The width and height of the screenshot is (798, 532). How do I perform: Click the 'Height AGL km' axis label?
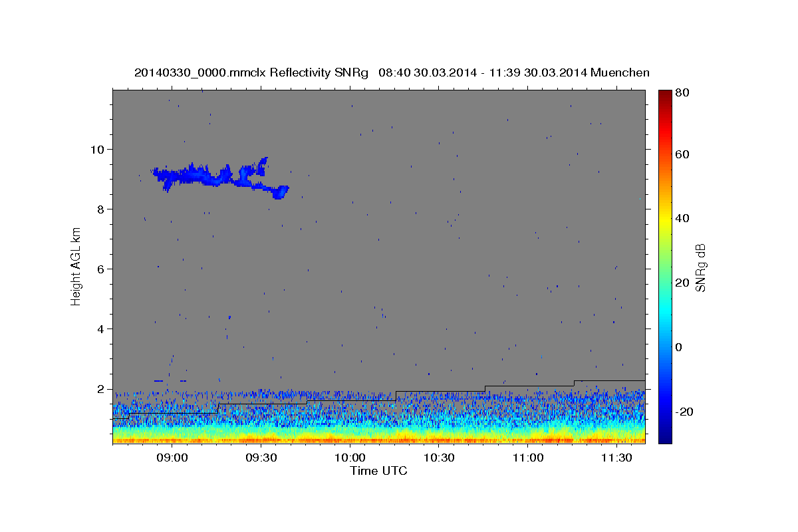tap(76, 266)
